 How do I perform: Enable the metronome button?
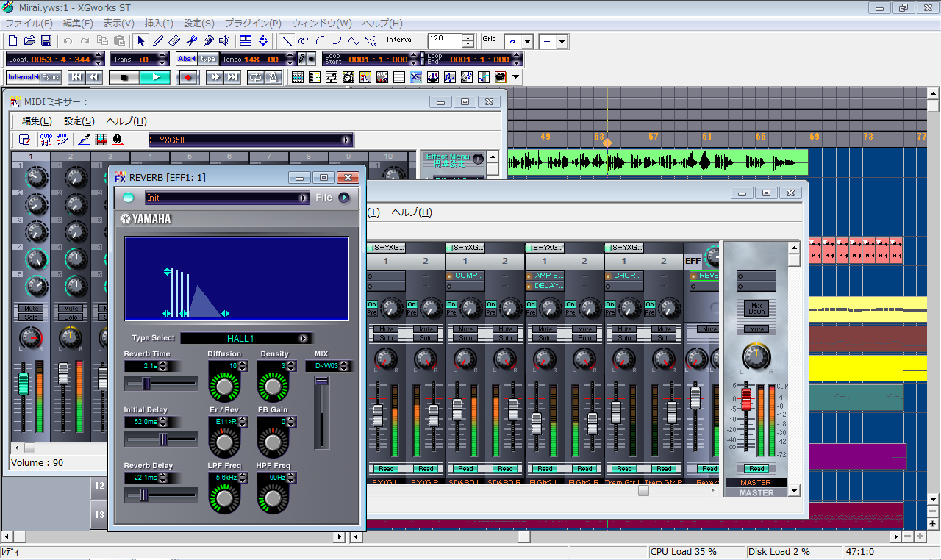tap(272, 77)
